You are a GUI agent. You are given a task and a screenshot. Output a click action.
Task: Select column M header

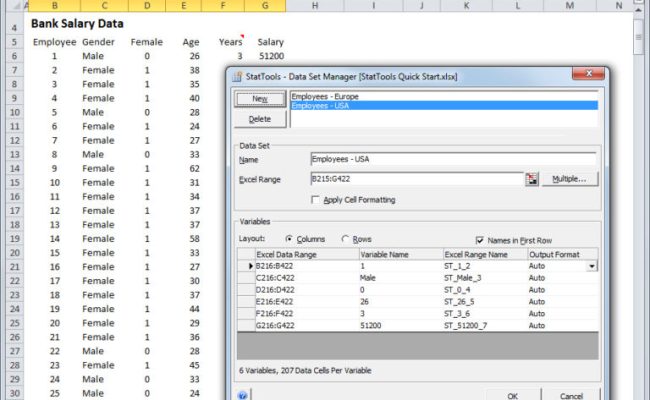pos(570,5)
